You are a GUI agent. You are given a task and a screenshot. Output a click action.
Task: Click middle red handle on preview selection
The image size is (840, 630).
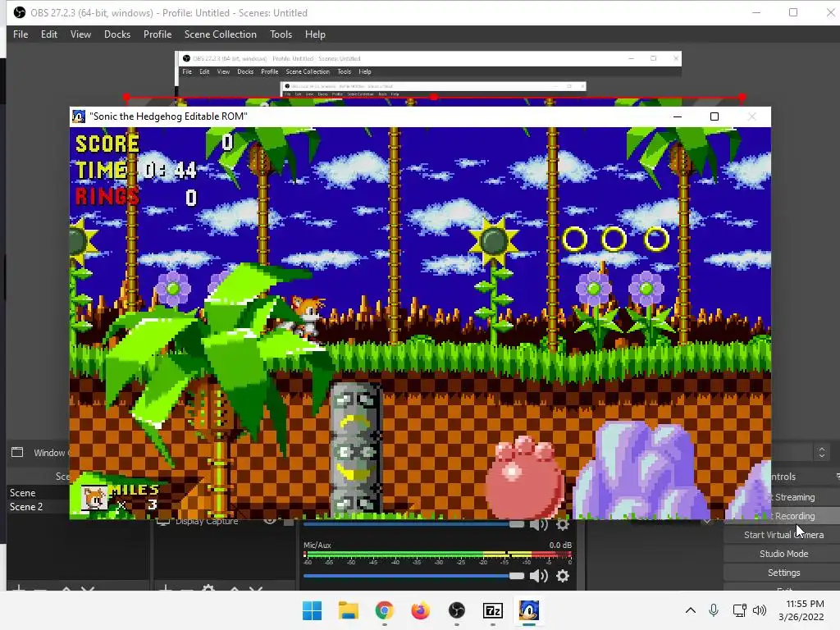point(434,97)
